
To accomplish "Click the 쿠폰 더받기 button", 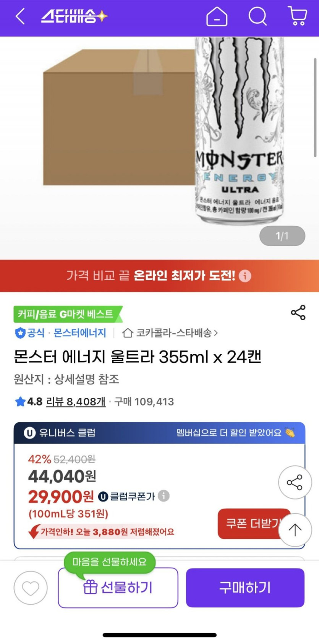I will click(252, 523).
